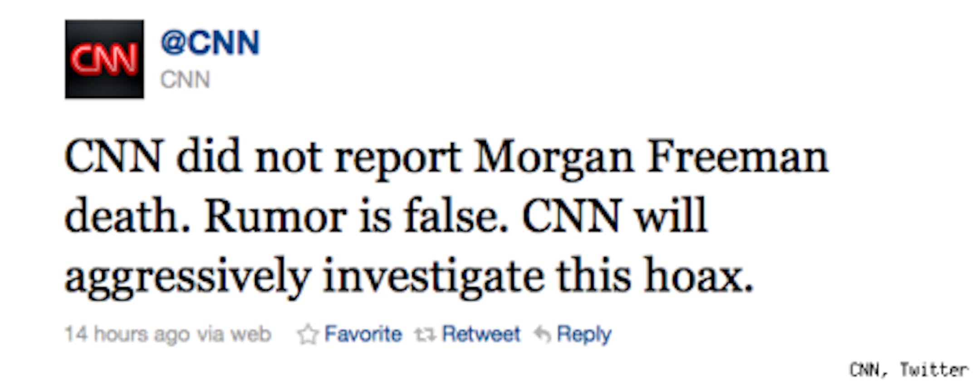Click the gray CNN display name
Image resolution: width=980 pixels, height=381 pixels.
(x=185, y=80)
